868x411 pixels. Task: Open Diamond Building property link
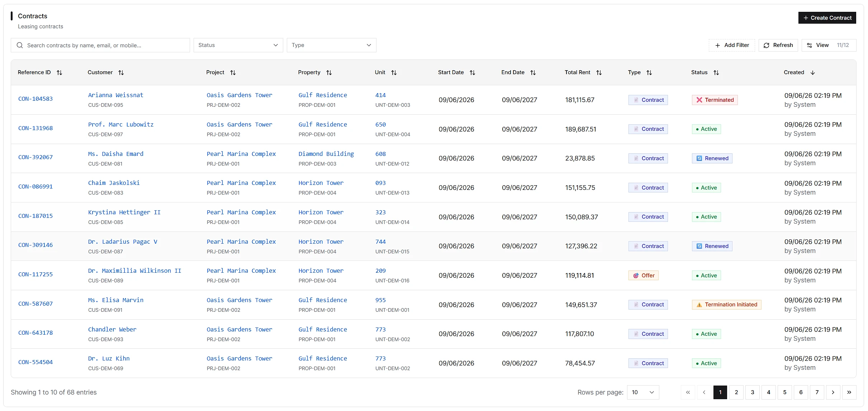coord(326,154)
